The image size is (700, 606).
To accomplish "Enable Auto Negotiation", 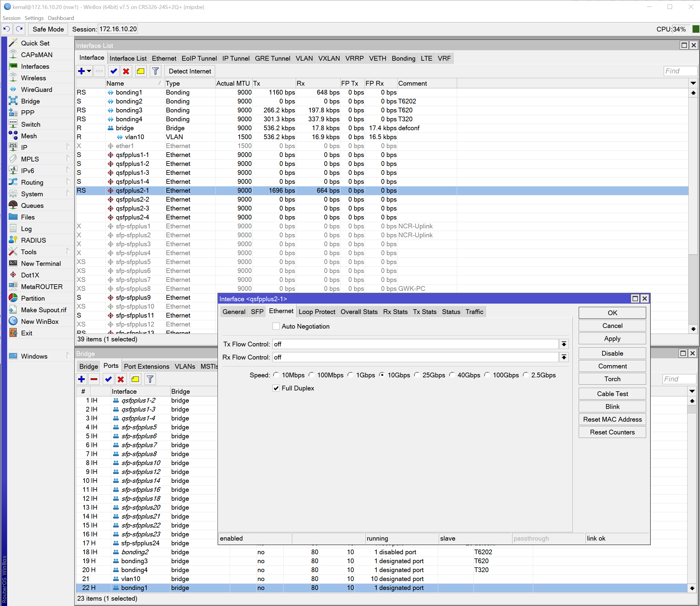I will point(276,326).
